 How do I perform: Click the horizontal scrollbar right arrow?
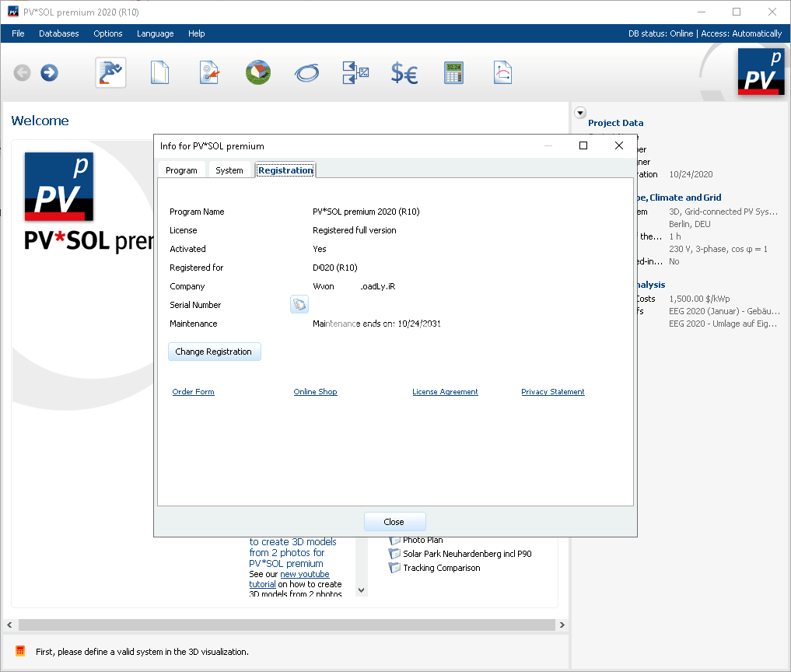[x=562, y=625]
